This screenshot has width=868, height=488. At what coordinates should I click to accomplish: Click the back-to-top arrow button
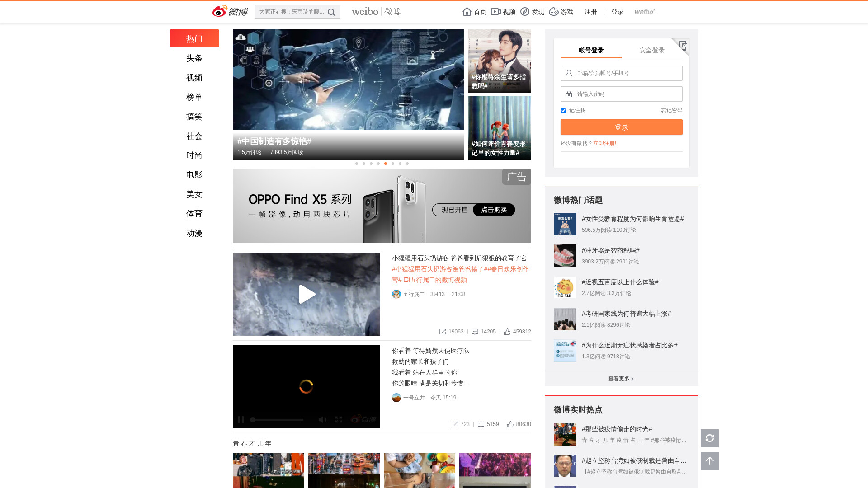(710, 461)
